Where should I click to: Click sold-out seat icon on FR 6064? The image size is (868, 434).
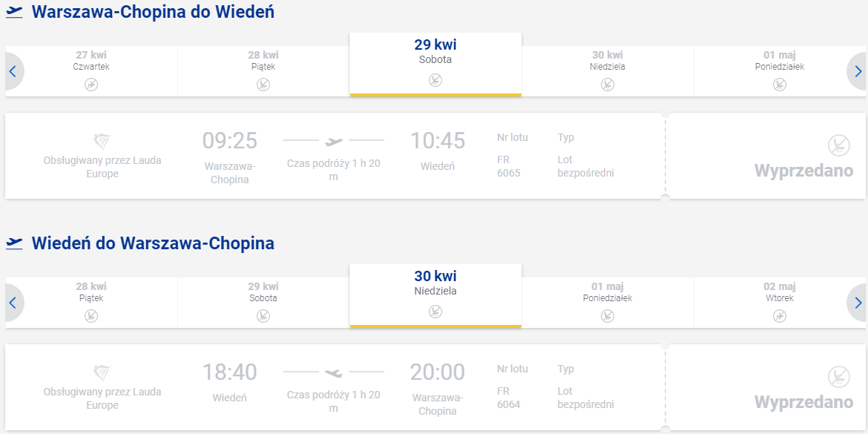tap(838, 377)
